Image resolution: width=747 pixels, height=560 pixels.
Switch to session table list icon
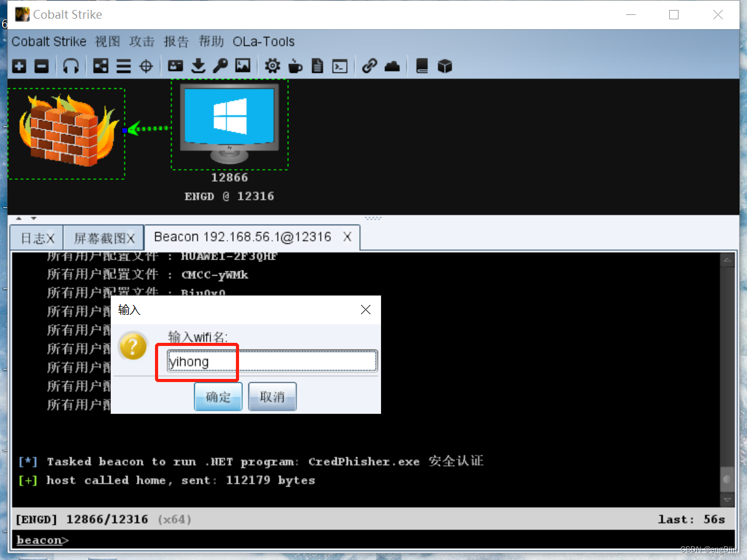(123, 66)
